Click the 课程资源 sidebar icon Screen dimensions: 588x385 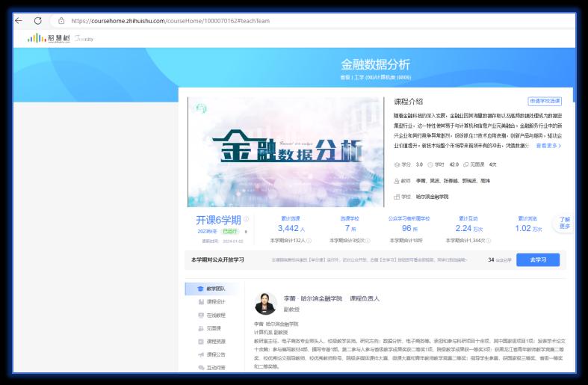201,341
